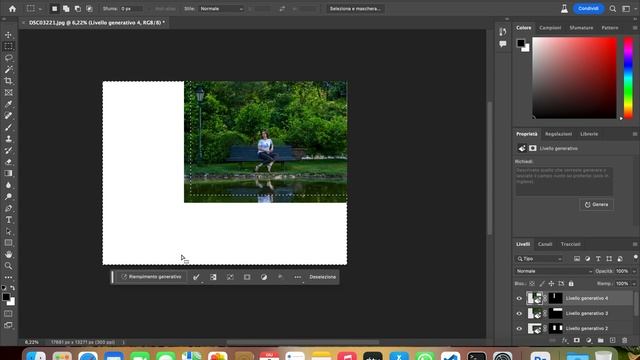Viewport: 640px width, 360px height.
Task: Toggle lock transparent pixels
Action: tap(532, 283)
